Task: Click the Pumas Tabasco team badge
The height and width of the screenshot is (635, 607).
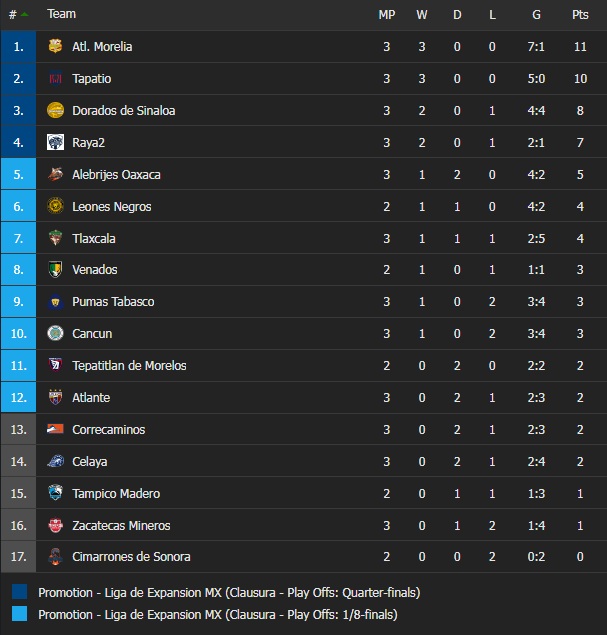Action: [x=55, y=301]
